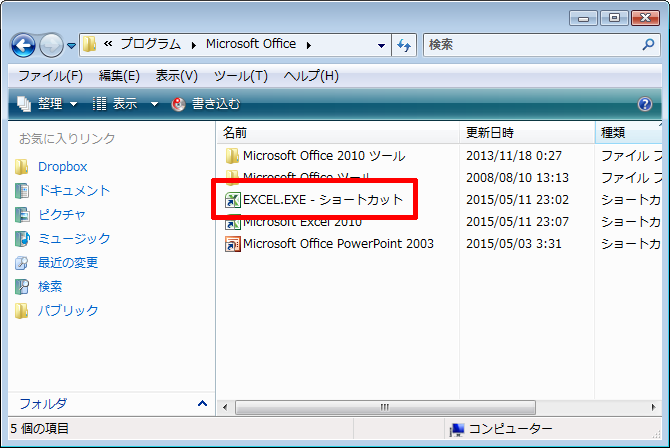Open the ツール(T) menu
This screenshot has width=670, height=448.
tap(241, 76)
